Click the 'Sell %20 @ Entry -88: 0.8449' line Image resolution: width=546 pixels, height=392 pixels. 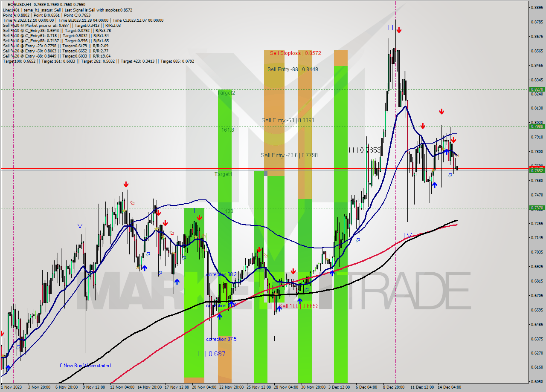pyautogui.click(x=57, y=56)
